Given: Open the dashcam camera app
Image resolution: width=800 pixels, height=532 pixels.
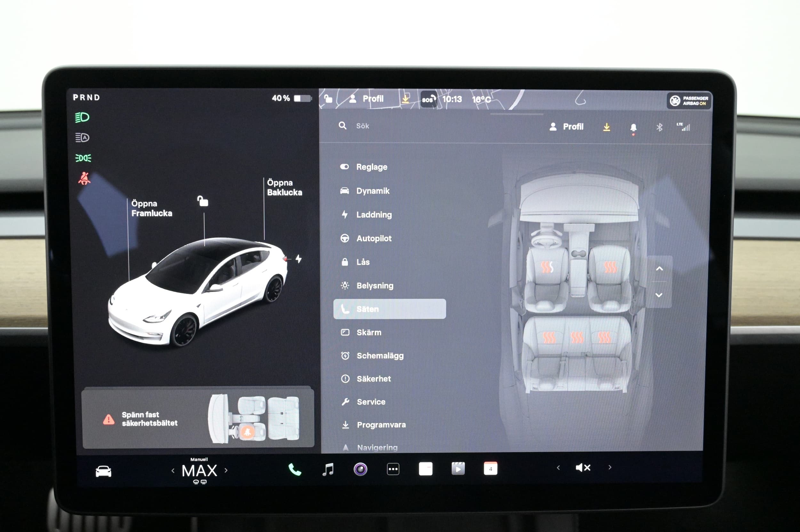Looking at the screenshot, I should click(x=360, y=469).
